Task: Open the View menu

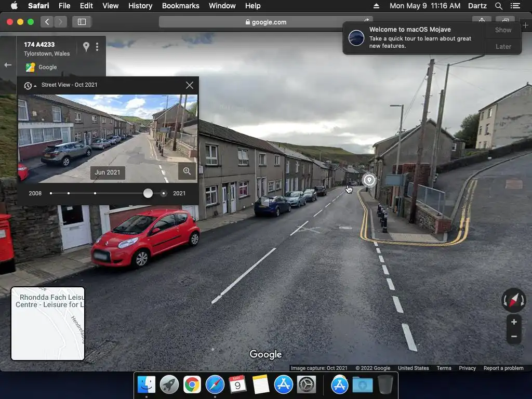Action: click(111, 6)
